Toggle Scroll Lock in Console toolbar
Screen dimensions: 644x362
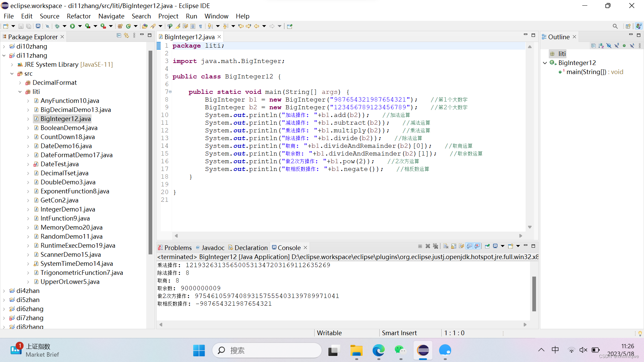(x=453, y=246)
